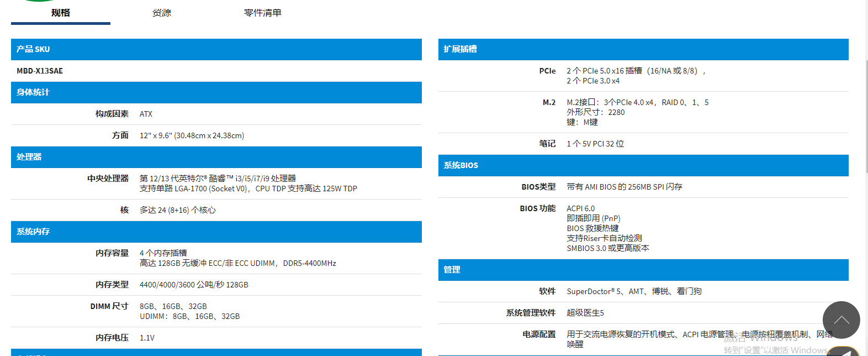The width and height of the screenshot is (868, 356).
Task: Click the 中央处理器 row label
Action: (108, 179)
